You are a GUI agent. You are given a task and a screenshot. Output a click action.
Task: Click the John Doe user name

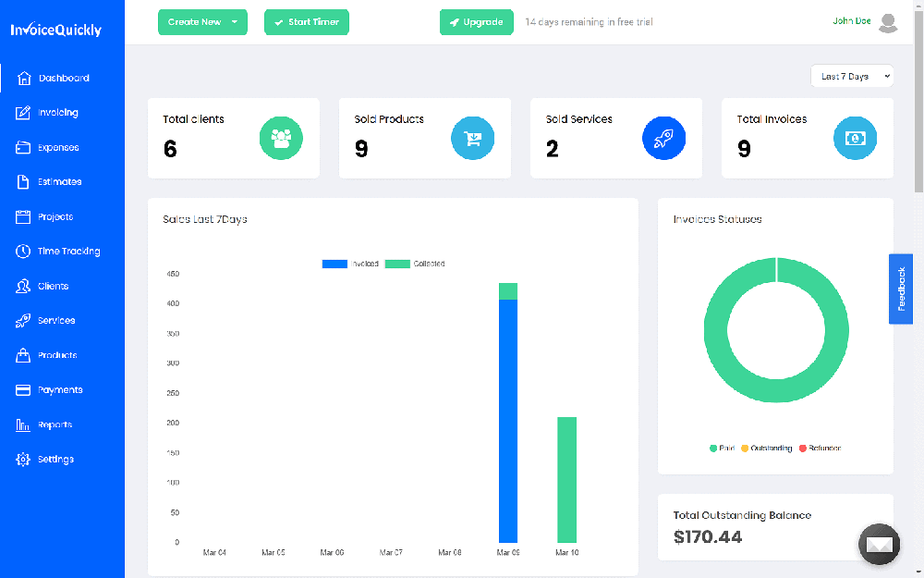click(x=852, y=20)
